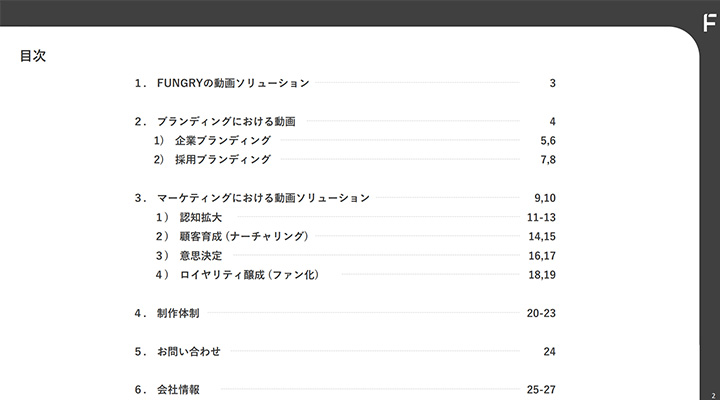Viewport: 720px width, 400px height.
Task: Open "マーケティングにおける動画ソリューション" entry
Action: [263, 198]
